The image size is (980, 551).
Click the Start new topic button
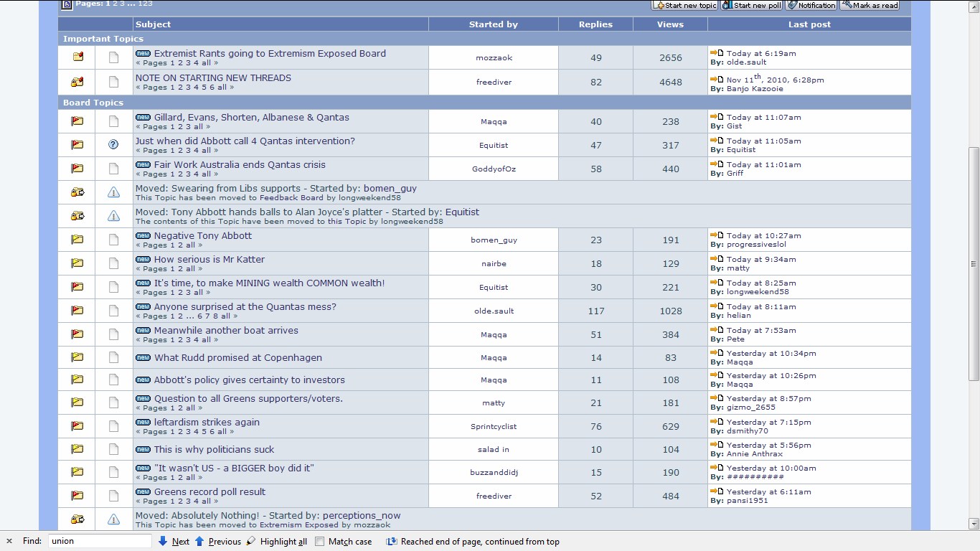click(x=685, y=5)
